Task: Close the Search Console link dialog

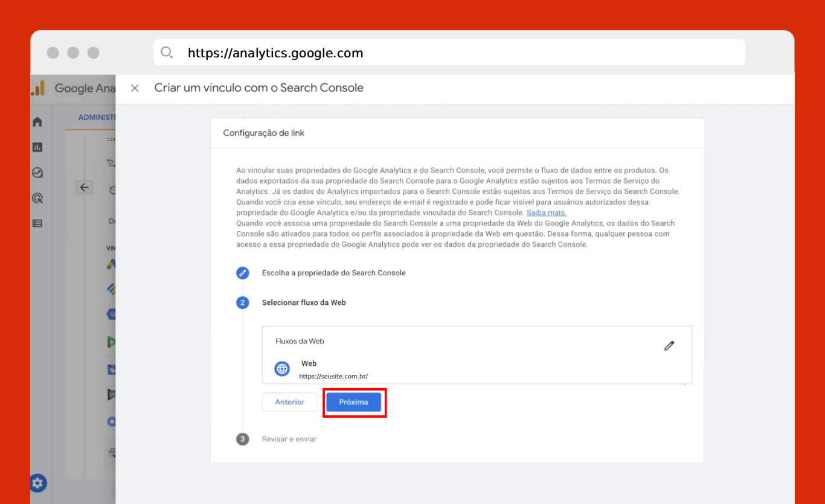Action: 135,88
